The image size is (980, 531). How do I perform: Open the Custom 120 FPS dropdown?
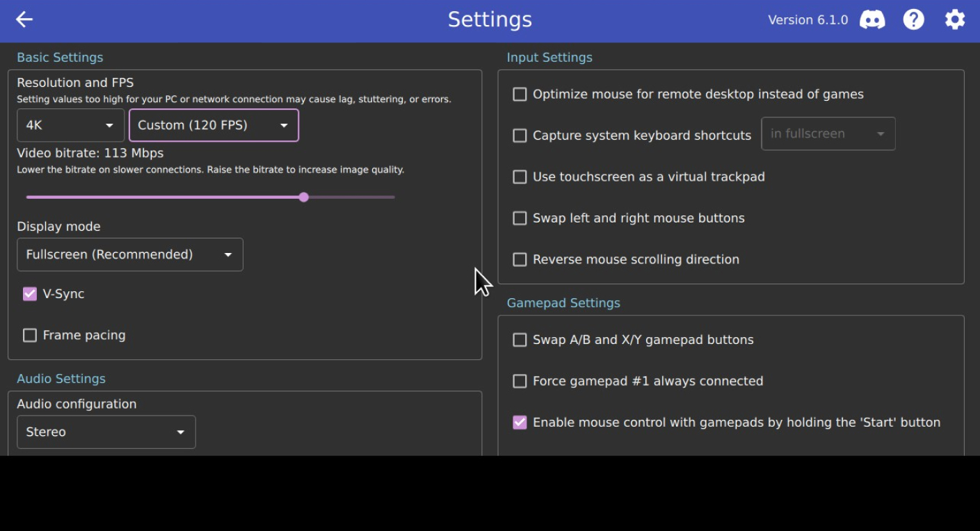214,125
